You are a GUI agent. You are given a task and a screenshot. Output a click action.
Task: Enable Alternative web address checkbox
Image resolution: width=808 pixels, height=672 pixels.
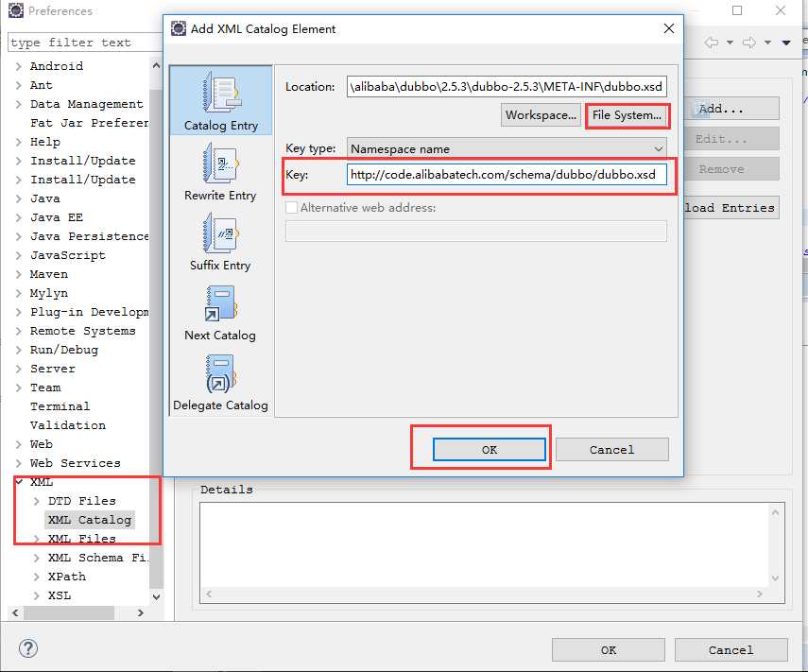coord(292,207)
